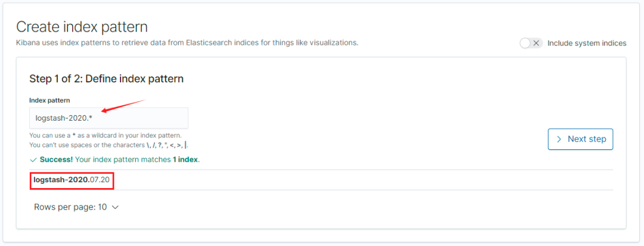This screenshot has width=644, height=246.
Task: Click the green 'Success!' status text
Action: (x=56, y=159)
